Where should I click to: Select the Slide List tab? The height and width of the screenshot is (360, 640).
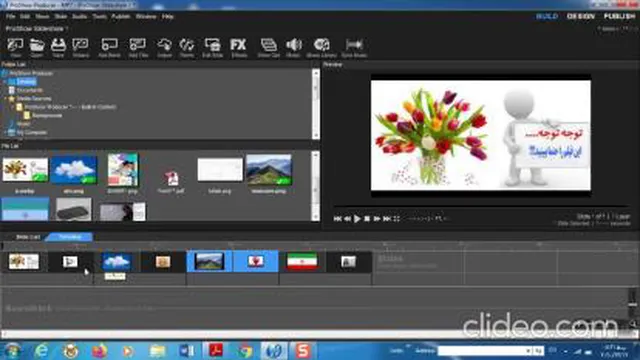[x=28, y=237]
